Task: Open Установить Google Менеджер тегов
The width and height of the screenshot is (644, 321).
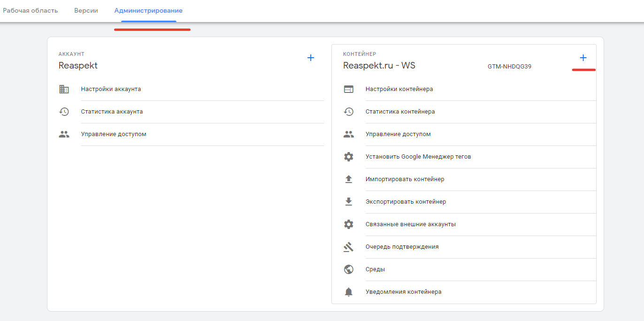Action: pyautogui.click(x=418, y=157)
